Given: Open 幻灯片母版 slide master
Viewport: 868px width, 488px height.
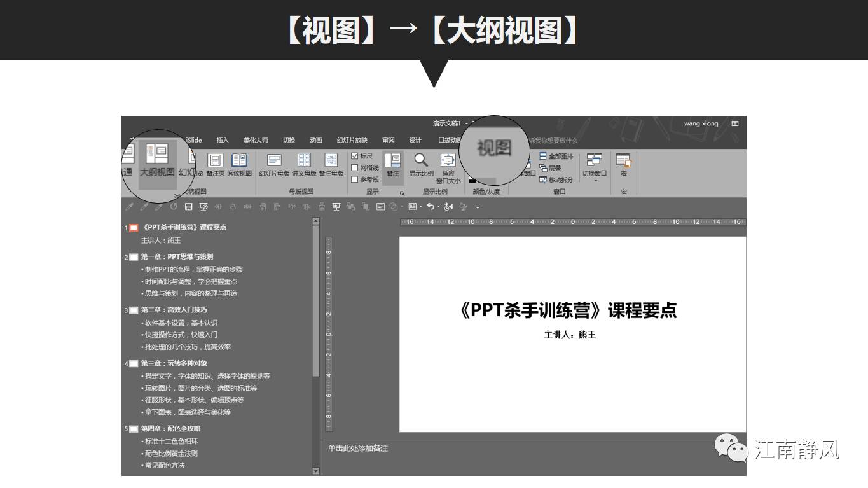Looking at the screenshot, I should point(274,165).
